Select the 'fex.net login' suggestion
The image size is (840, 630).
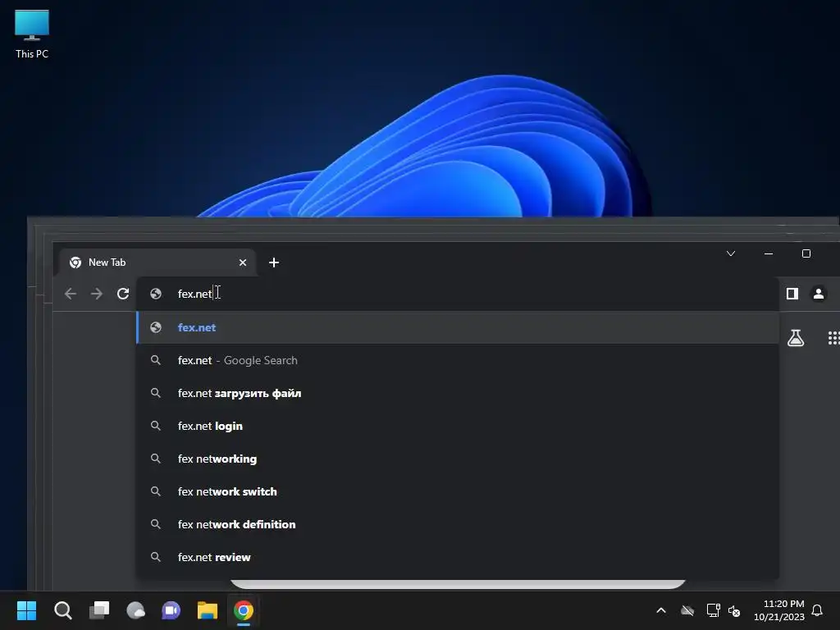pyautogui.click(x=458, y=426)
